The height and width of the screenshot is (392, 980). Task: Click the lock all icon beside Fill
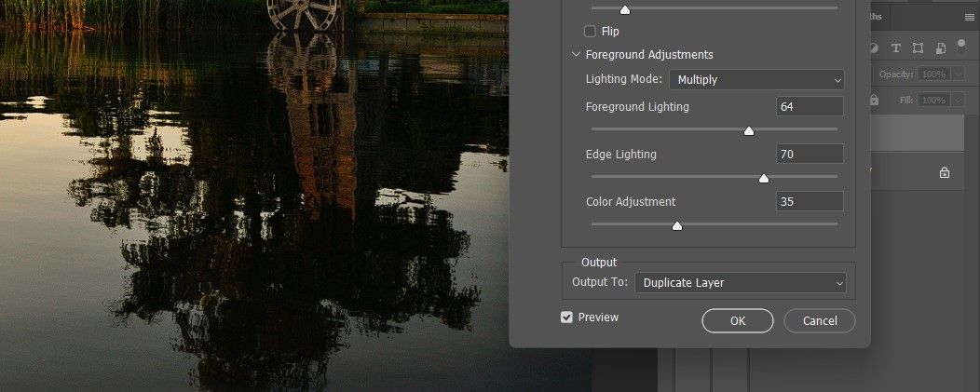click(x=875, y=100)
